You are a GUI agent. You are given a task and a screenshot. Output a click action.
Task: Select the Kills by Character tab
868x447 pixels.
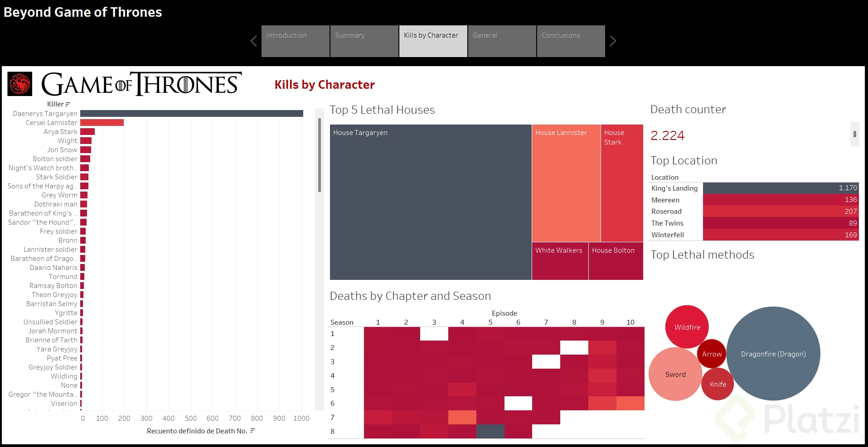tap(433, 41)
